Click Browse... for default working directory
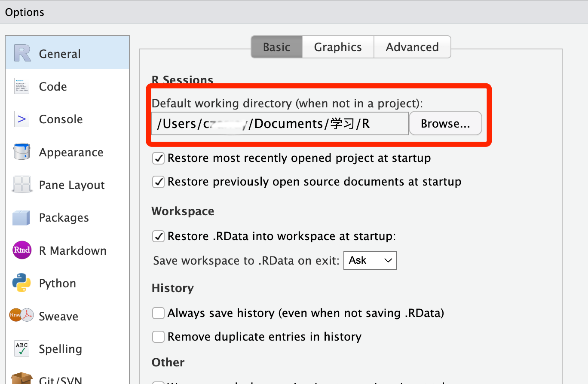588x384 pixels. (x=445, y=124)
